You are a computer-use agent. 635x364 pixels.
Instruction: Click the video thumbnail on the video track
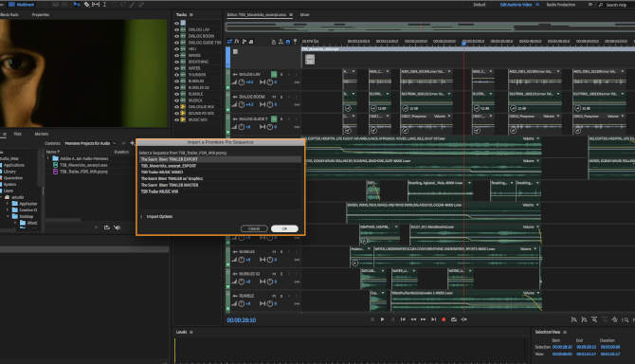[x=310, y=60]
